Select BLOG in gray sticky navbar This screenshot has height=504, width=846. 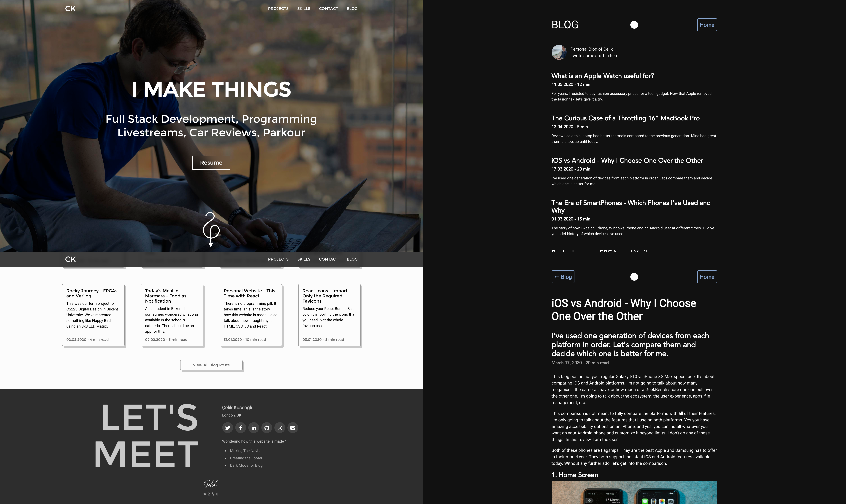(352, 259)
